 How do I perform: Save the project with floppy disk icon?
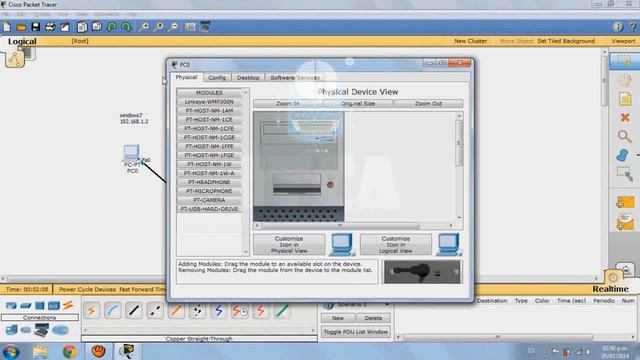pos(36,27)
